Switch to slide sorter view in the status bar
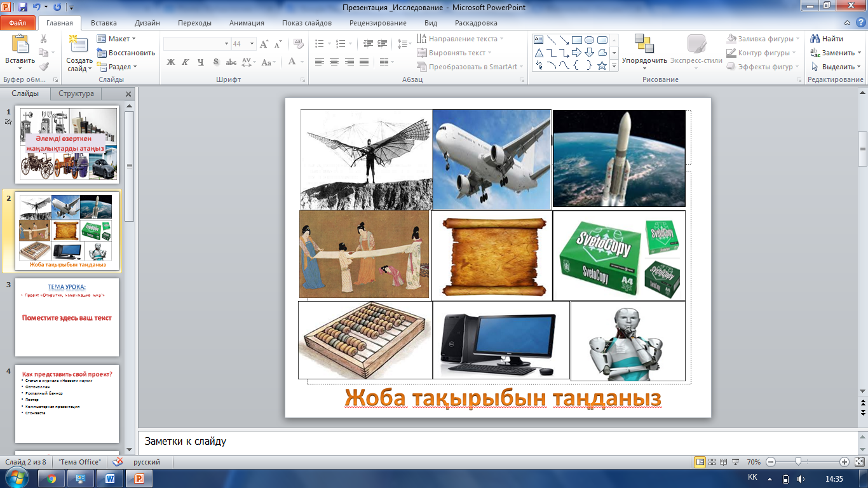The height and width of the screenshot is (488, 868). point(712,462)
